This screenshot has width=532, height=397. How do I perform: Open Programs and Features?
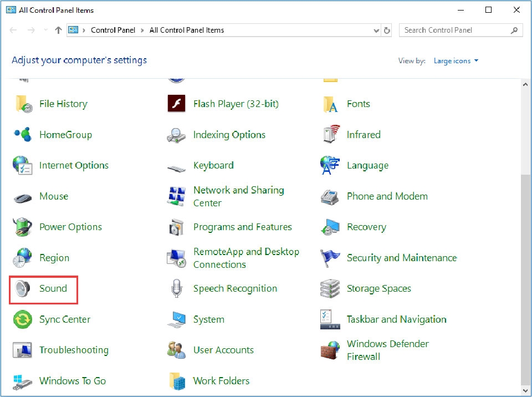pyautogui.click(x=242, y=227)
